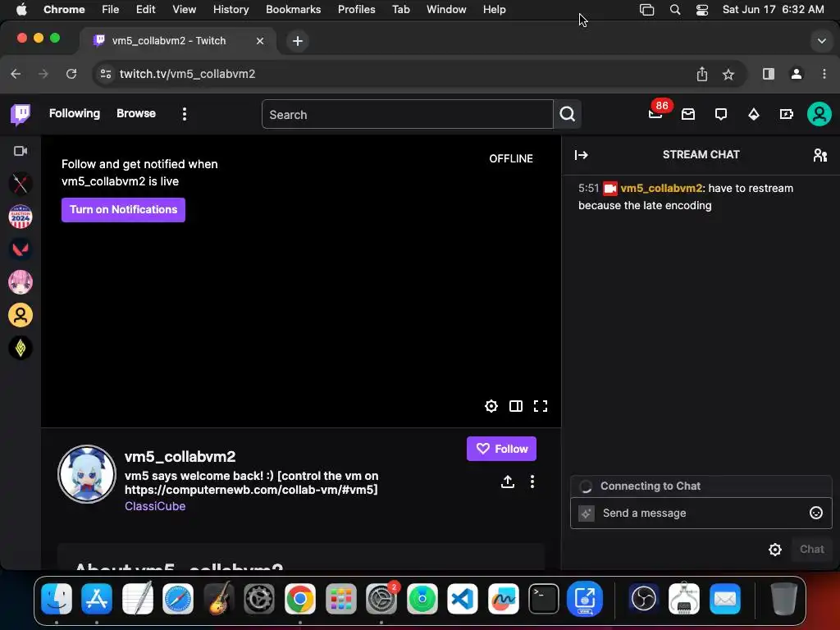Click the address bar URL
The image size is (840, 630).
[x=188, y=74]
